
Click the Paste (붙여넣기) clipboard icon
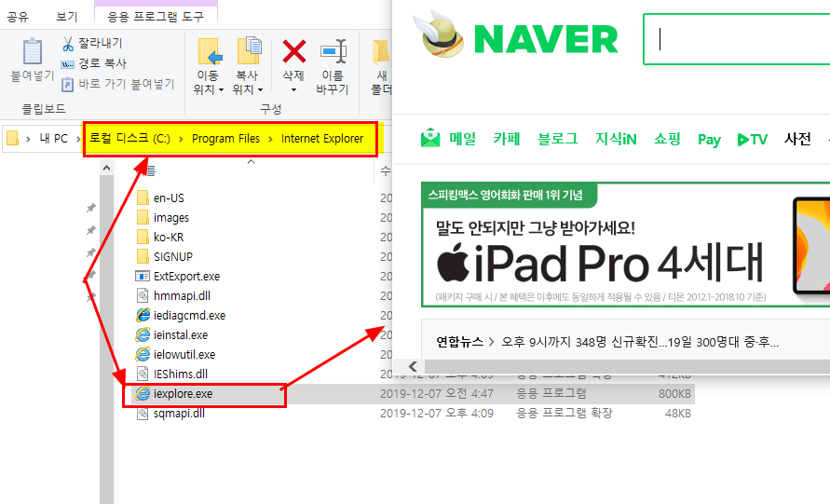33,51
